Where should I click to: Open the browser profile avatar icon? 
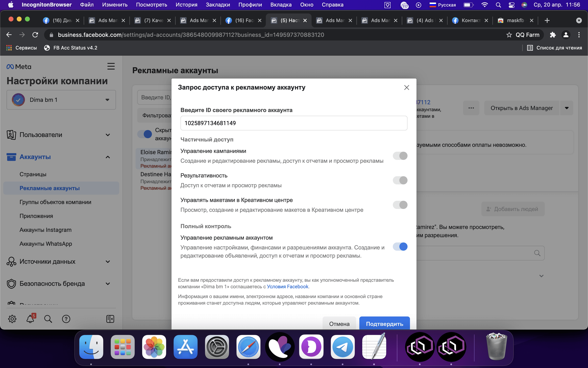(566, 35)
